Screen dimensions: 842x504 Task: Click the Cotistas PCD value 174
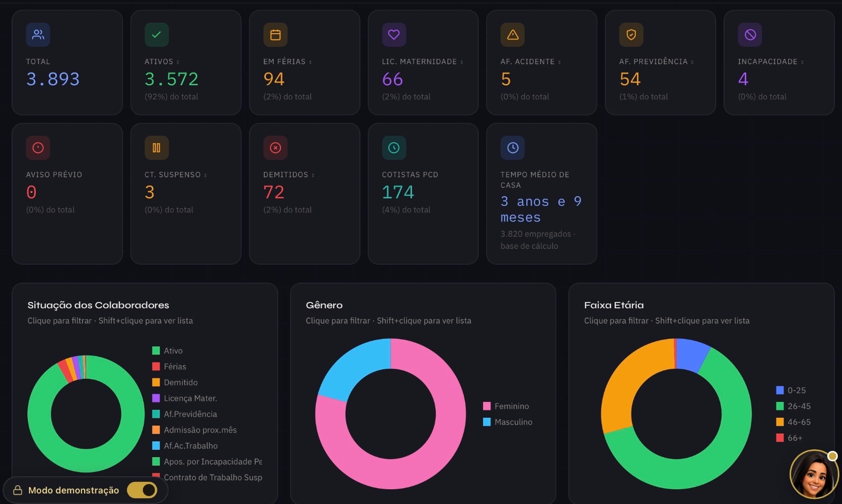[x=398, y=192]
